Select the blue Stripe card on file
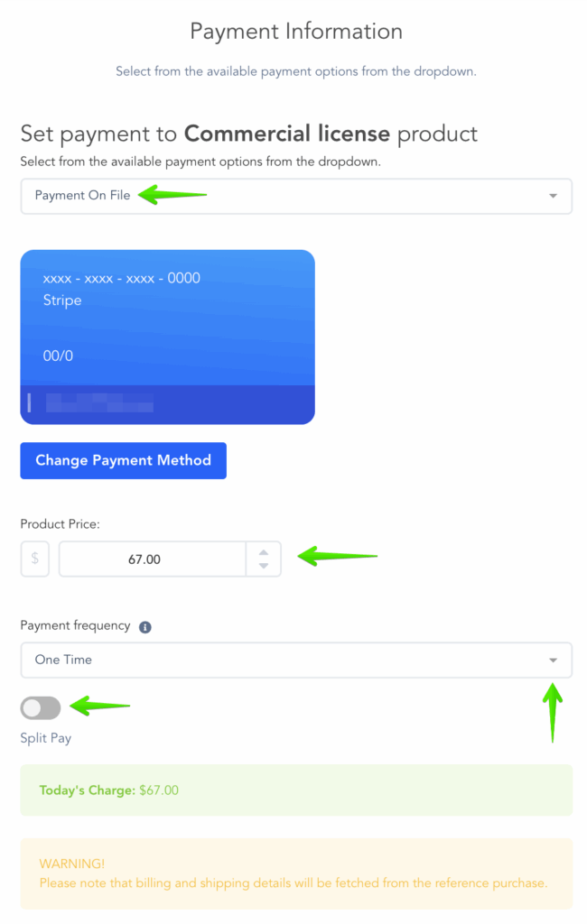 coord(168,337)
